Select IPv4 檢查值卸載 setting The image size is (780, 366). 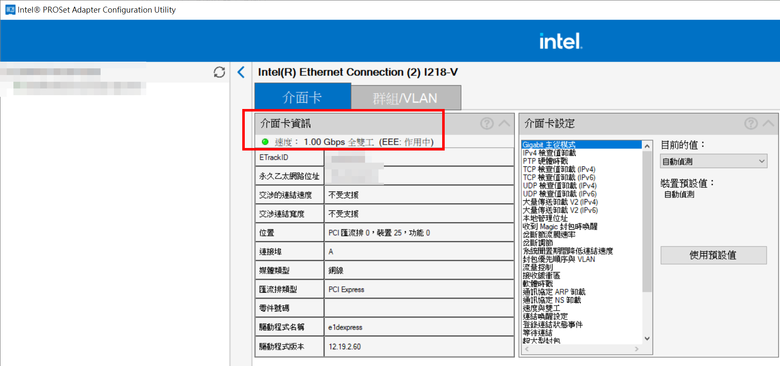click(549, 153)
